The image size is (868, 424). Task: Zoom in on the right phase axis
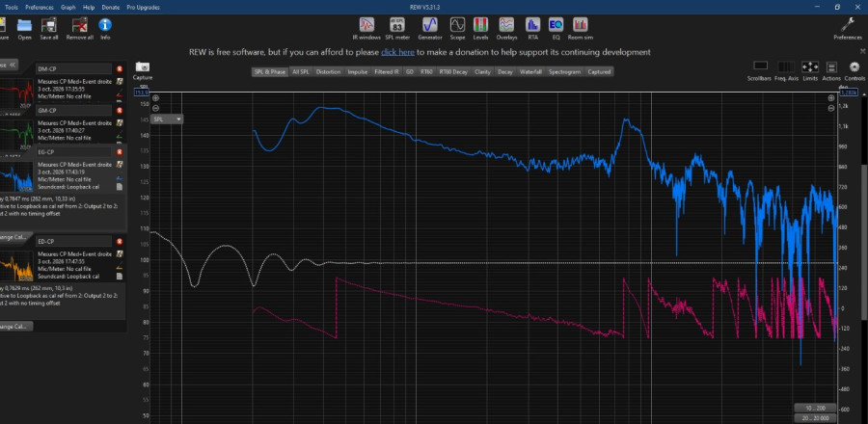pyautogui.click(x=831, y=98)
